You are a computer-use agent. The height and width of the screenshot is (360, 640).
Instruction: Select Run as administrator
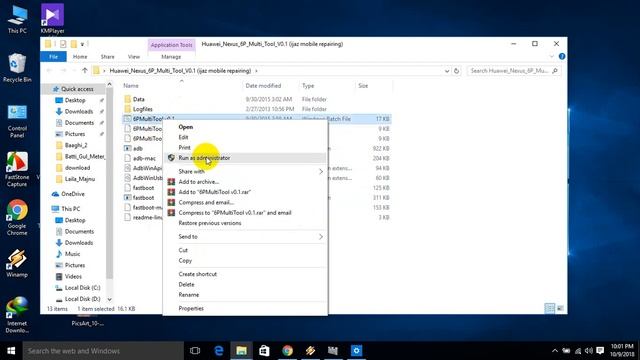[x=246, y=158]
